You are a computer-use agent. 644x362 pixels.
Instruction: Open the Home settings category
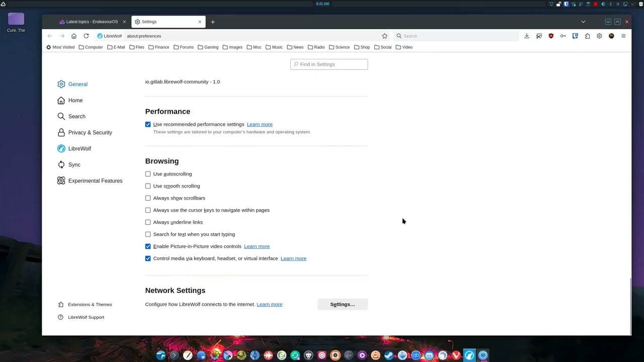tap(70, 100)
